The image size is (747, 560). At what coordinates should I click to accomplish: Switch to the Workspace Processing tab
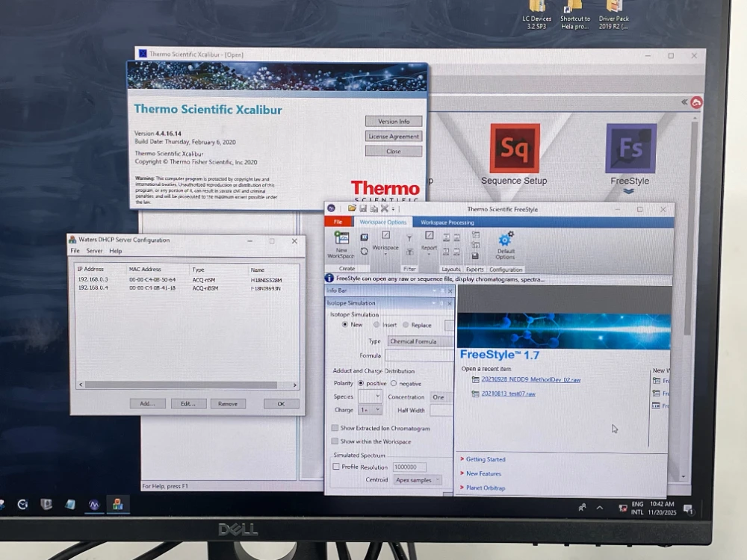447,223
